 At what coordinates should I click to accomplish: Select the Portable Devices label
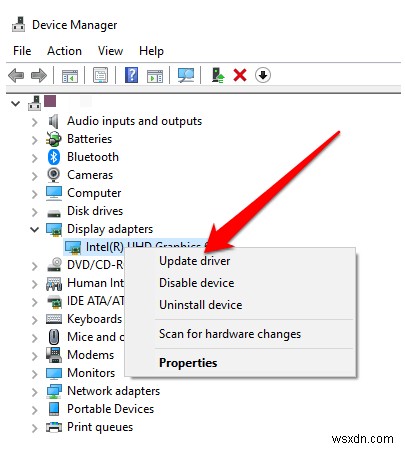pos(110,409)
